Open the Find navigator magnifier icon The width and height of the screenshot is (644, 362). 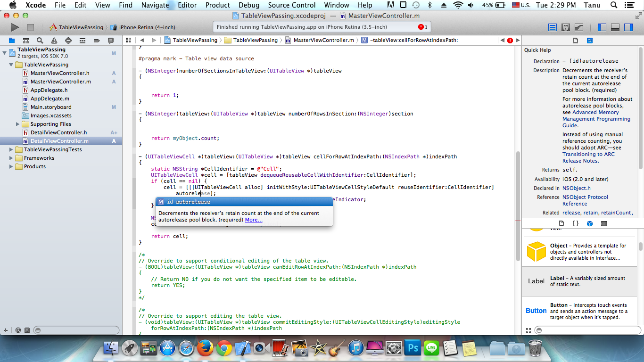[x=40, y=41]
